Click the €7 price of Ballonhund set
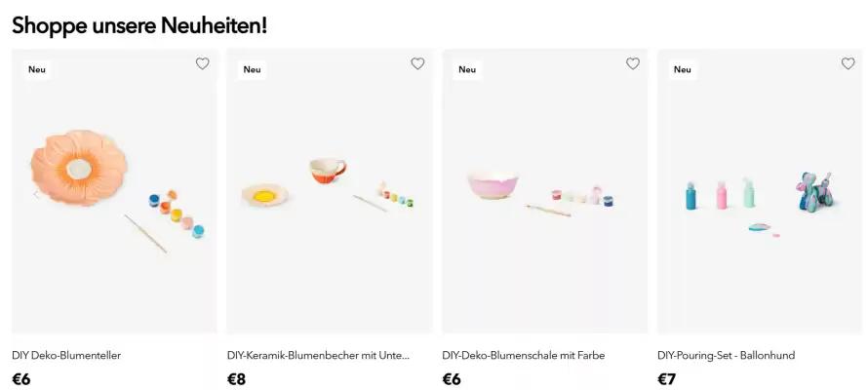The width and height of the screenshot is (868, 390). point(666,379)
